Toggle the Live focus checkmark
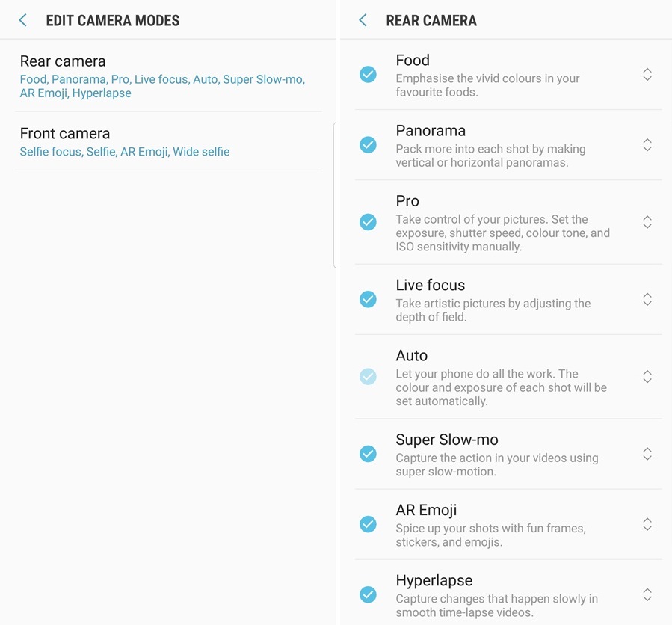672x625 pixels. tap(368, 299)
